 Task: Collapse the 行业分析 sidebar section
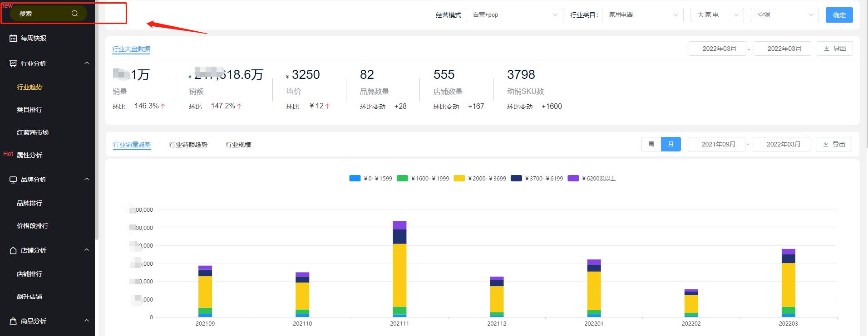[87, 63]
